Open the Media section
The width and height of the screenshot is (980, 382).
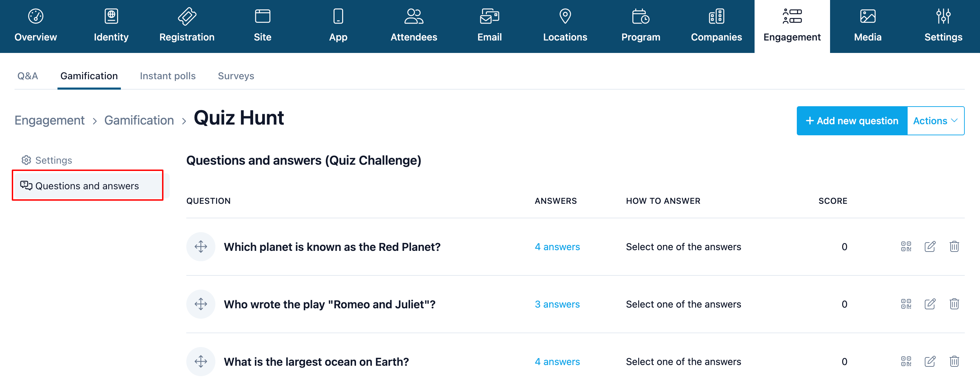point(867,26)
